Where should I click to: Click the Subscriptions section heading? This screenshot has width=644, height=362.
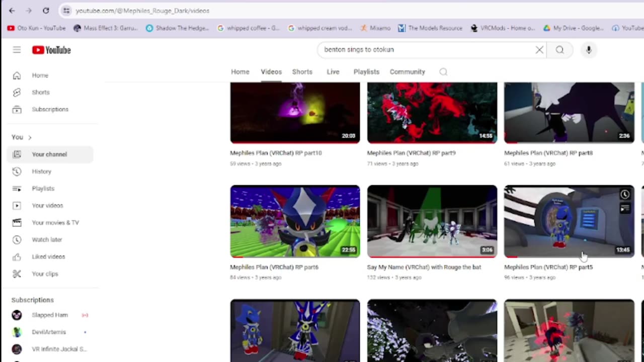pyautogui.click(x=33, y=300)
